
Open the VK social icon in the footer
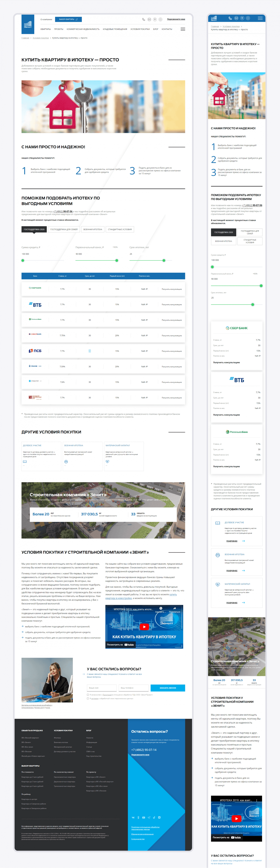(133, 817)
